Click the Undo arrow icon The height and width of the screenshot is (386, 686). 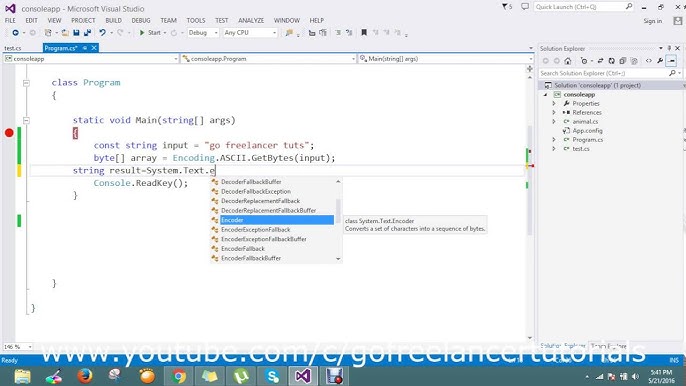coord(102,32)
